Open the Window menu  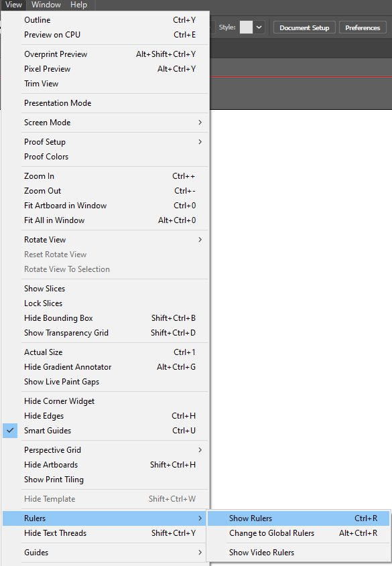point(46,5)
